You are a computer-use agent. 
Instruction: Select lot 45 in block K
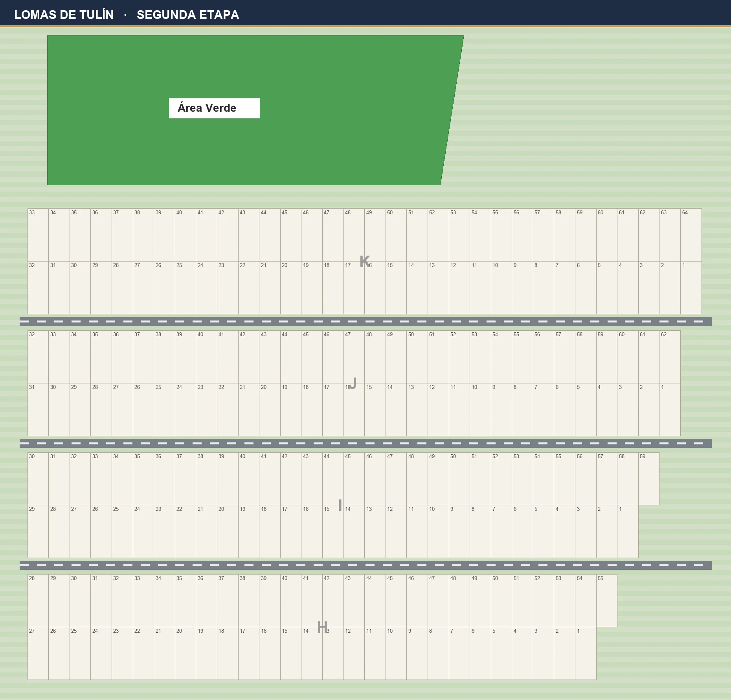coord(291,235)
